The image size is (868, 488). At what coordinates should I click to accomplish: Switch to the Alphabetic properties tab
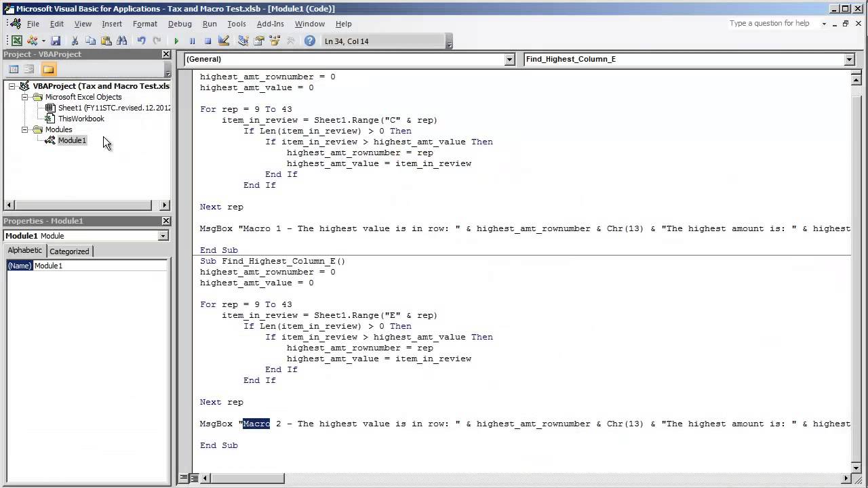pyautogui.click(x=25, y=251)
